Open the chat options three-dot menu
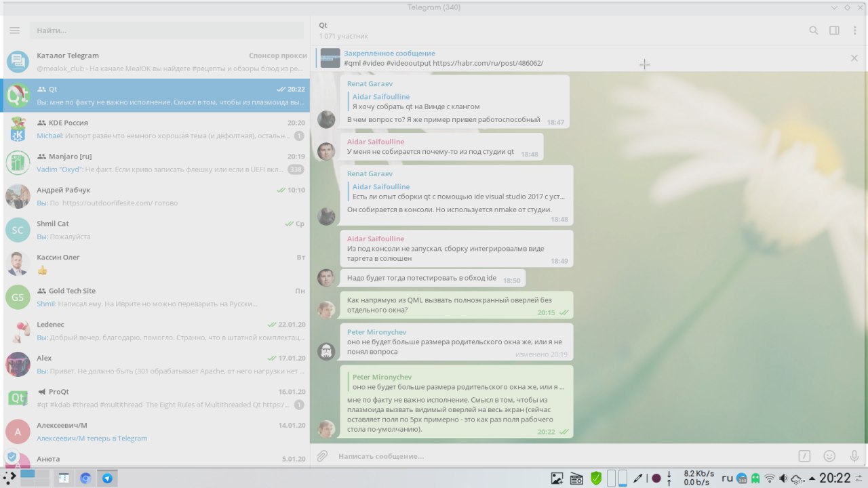 tap(855, 30)
